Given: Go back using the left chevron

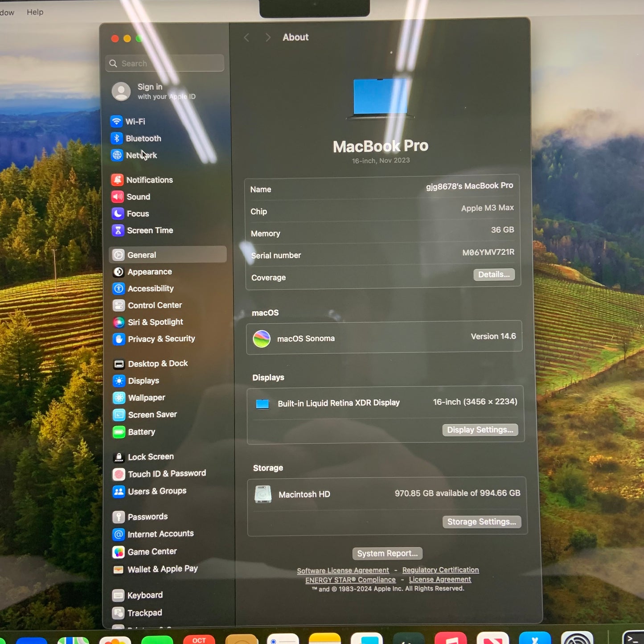Looking at the screenshot, I should coord(246,37).
